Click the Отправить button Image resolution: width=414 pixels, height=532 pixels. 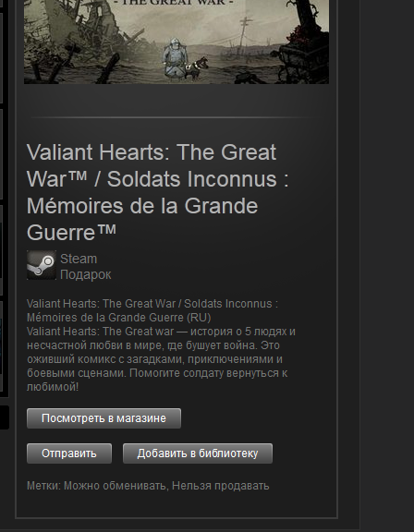coord(69,453)
